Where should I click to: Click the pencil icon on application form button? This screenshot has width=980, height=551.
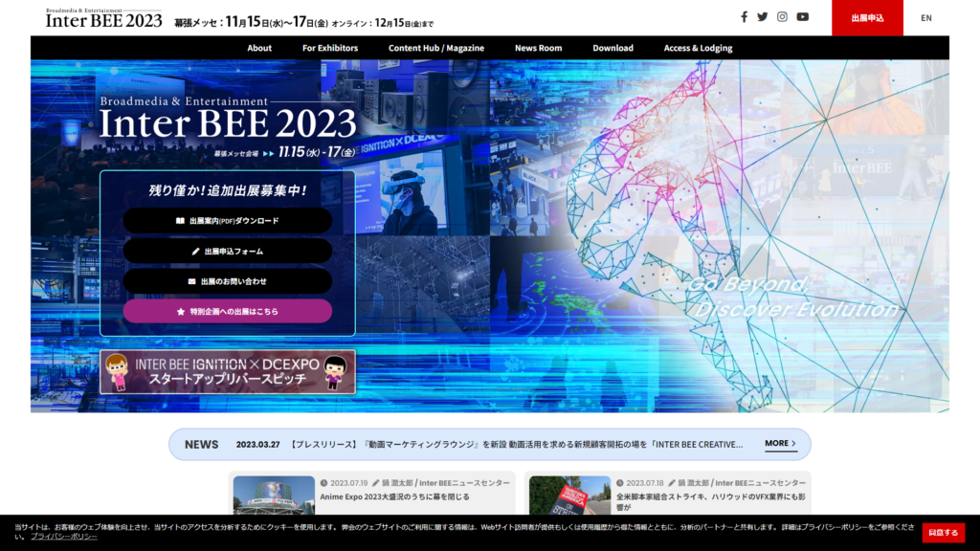[x=195, y=252]
